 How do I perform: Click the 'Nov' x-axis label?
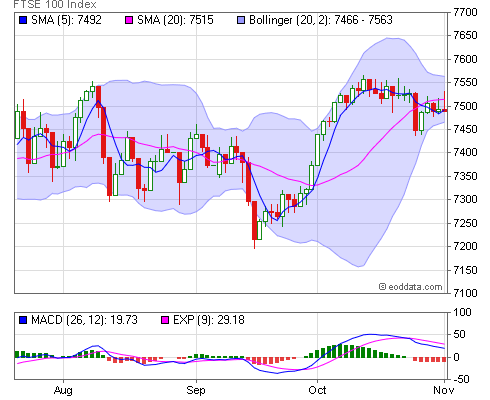tap(443, 390)
